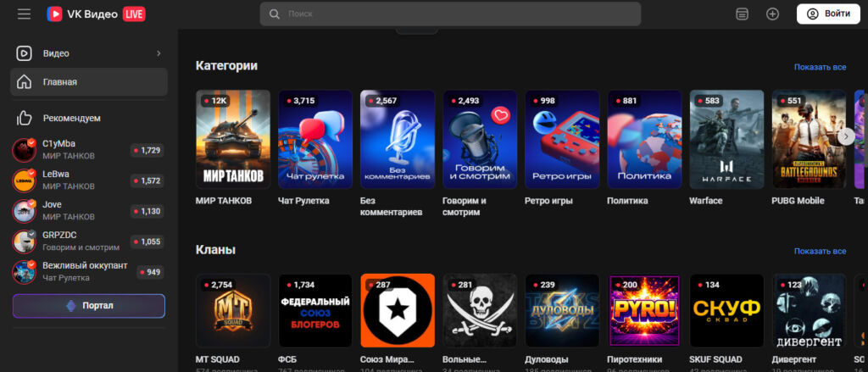Click the 949 viewers badge
This screenshot has height=372, width=868.
(150, 272)
